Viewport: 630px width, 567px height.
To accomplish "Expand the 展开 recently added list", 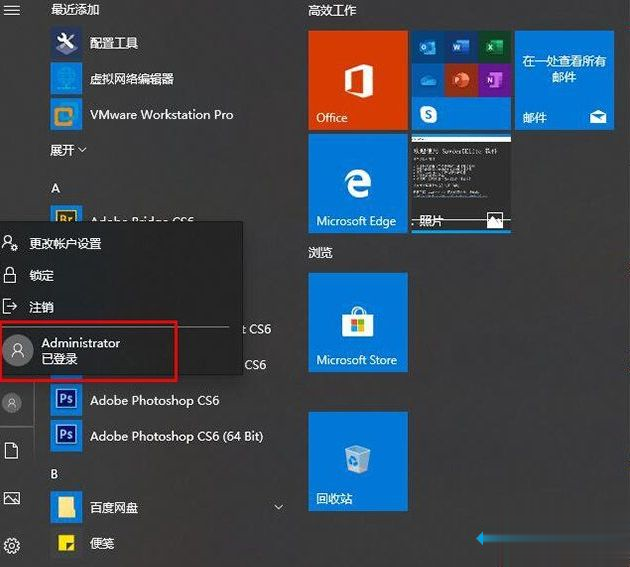I will click(x=68, y=150).
